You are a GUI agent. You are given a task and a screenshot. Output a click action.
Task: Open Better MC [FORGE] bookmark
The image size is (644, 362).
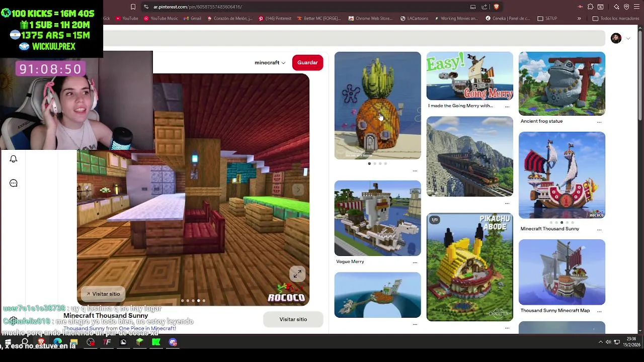[318, 19]
